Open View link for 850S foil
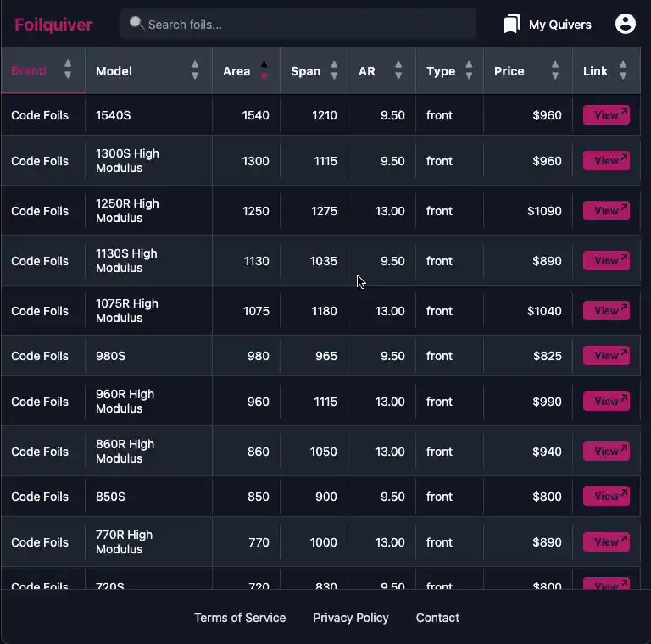The width and height of the screenshot is (651, 644). pos(606,497)
